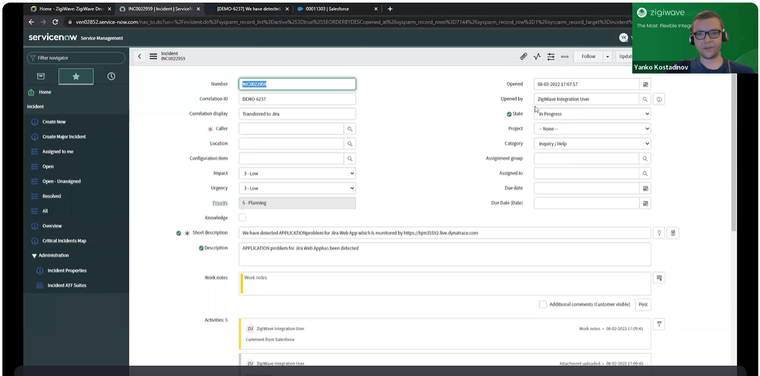Click inside the Filter navigator field
Viewport: 760px width, 376px height.
pyautogui.click(x=76, y=58)
